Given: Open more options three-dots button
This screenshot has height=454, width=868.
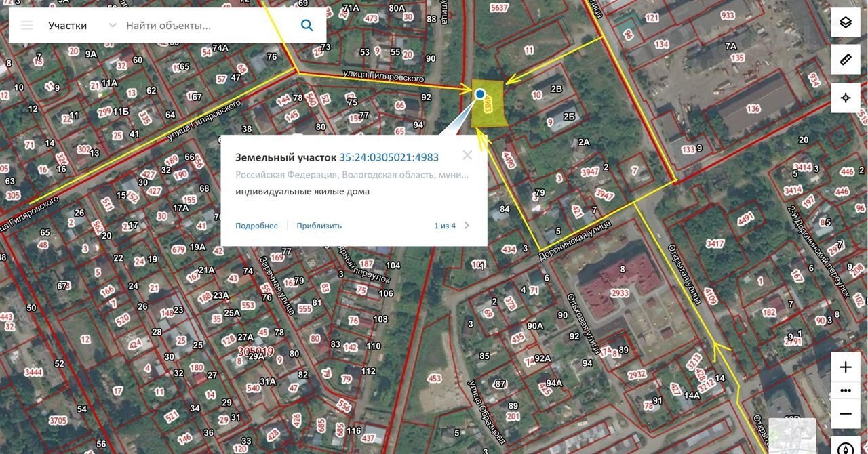Looking at the screenshot, I should tap(845, 390).
